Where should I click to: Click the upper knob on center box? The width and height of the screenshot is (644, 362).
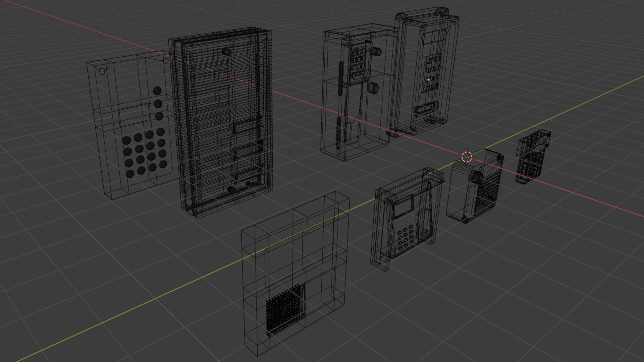[x=376, y=51]
